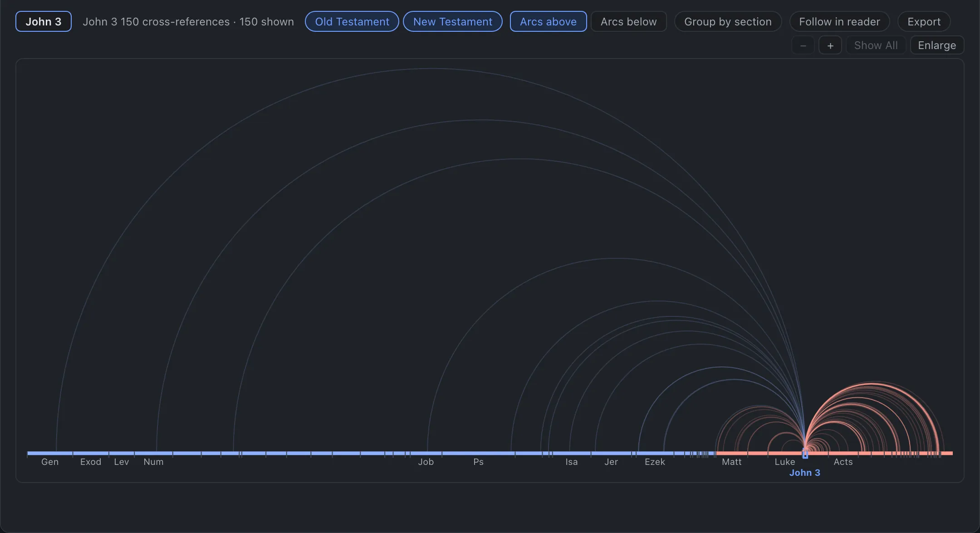Click the zoom in plus button
This screenshot has height=533, width=980.
pyautogui.click(x=830, y=45)
